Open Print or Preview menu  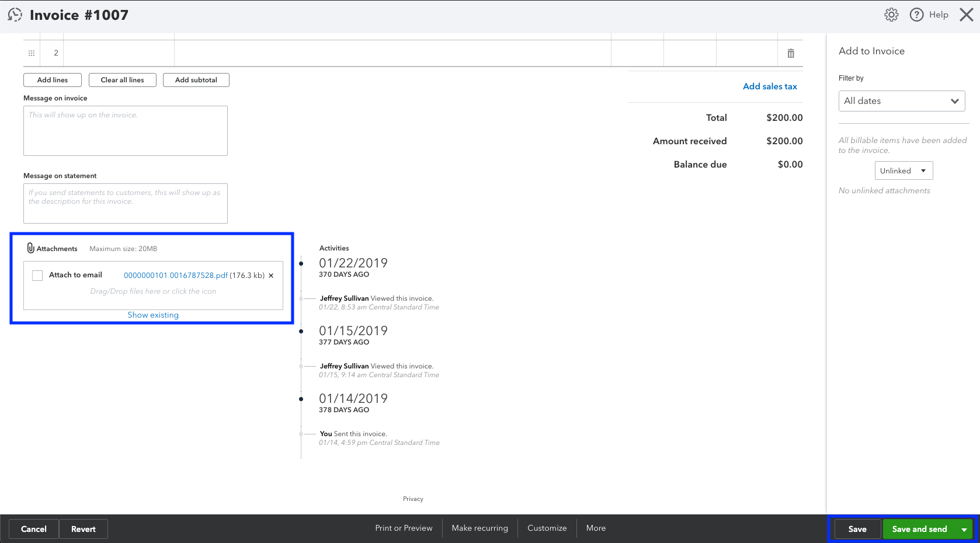[x=404, y=528]
